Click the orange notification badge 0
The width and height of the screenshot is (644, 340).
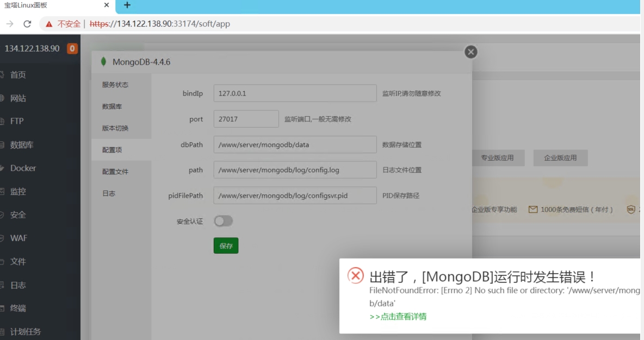point(72,48)
